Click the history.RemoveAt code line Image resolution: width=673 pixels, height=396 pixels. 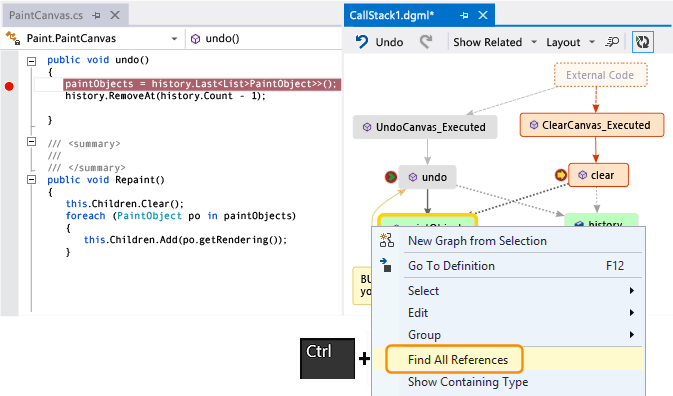coord(165,96)
